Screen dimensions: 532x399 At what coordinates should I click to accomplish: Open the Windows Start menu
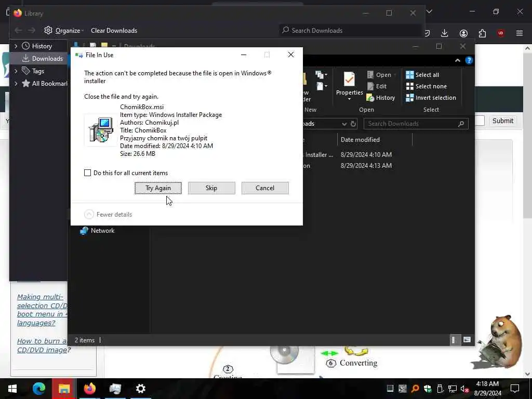(12, 389)
